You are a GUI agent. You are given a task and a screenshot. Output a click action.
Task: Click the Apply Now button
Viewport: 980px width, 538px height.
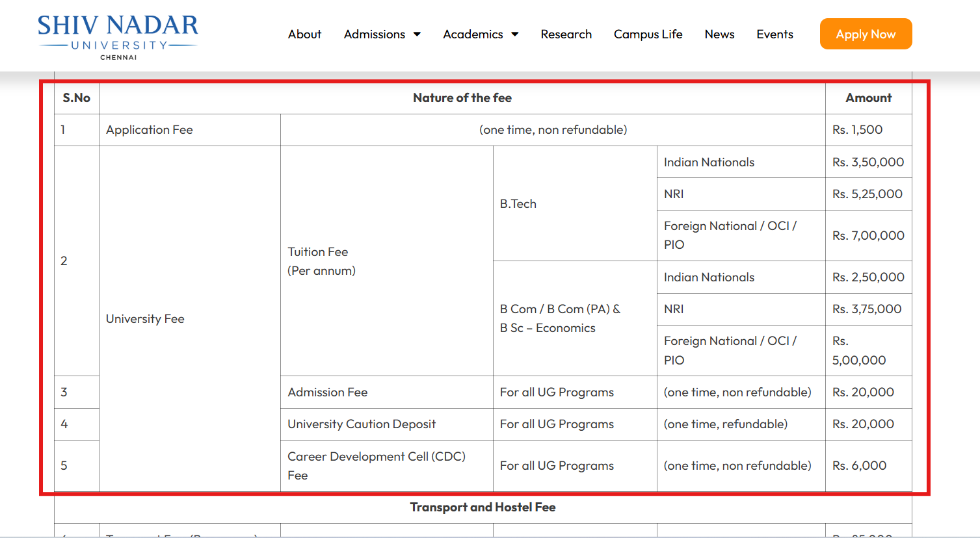point(866,34)
